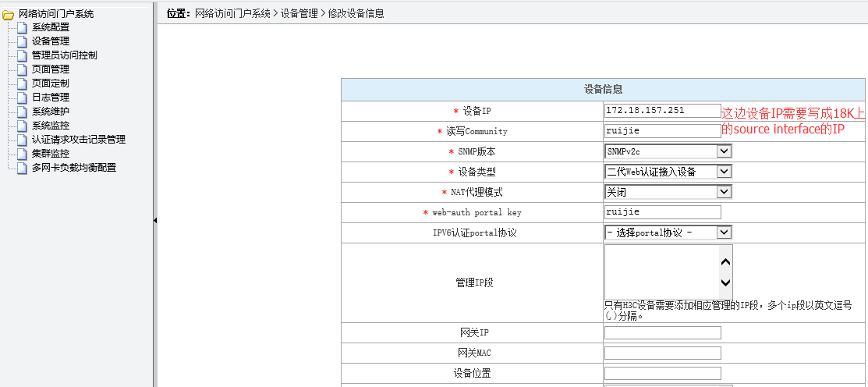
Task: Open the 设备类型 dropdown
Action: pos(668,172)
